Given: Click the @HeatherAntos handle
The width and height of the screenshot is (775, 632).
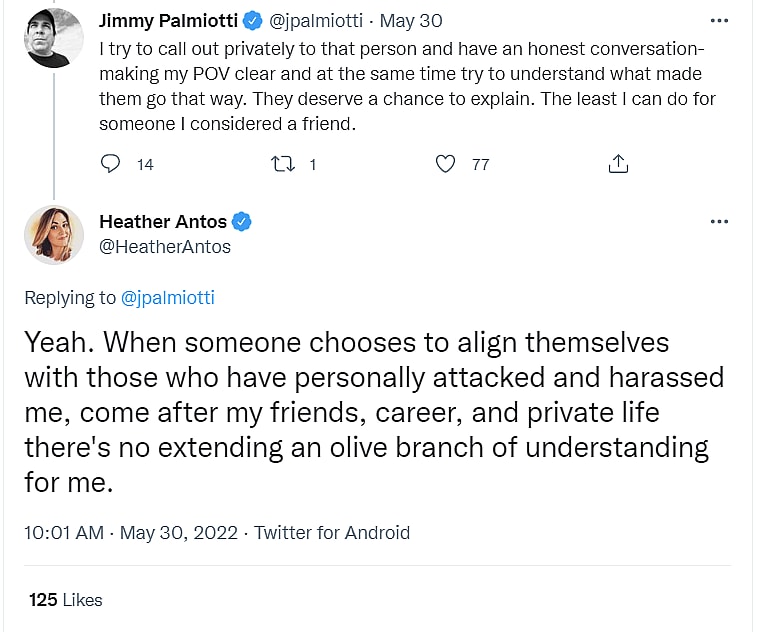Looking at the screenshot, I should (x=165, y=246).
